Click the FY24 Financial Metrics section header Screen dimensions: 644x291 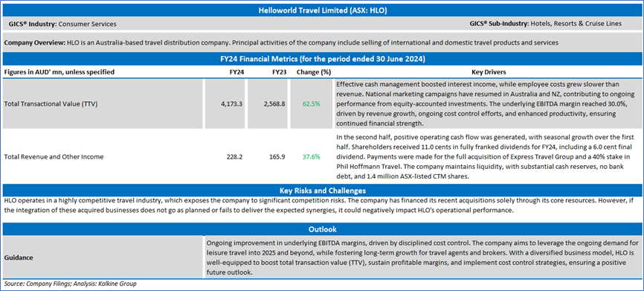click(322, 59)
